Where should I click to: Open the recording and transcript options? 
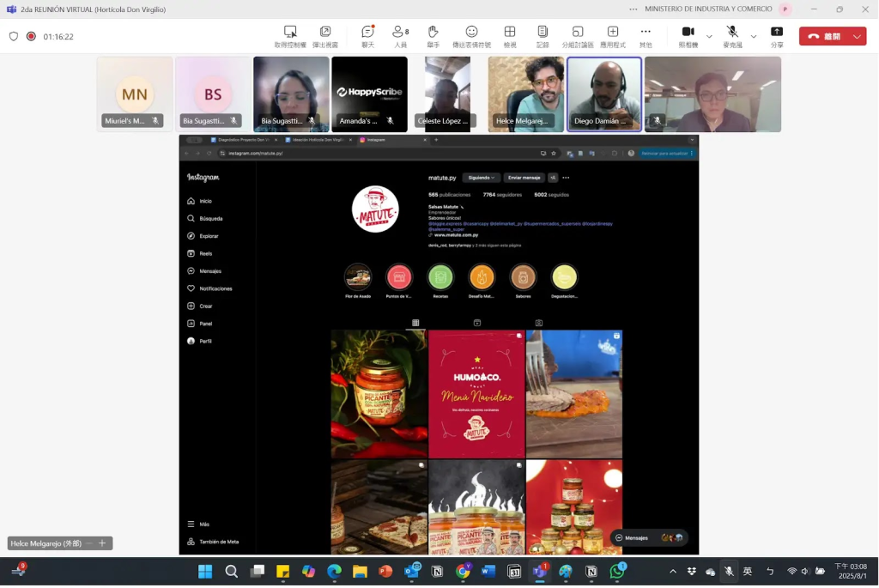pos(543,36)
